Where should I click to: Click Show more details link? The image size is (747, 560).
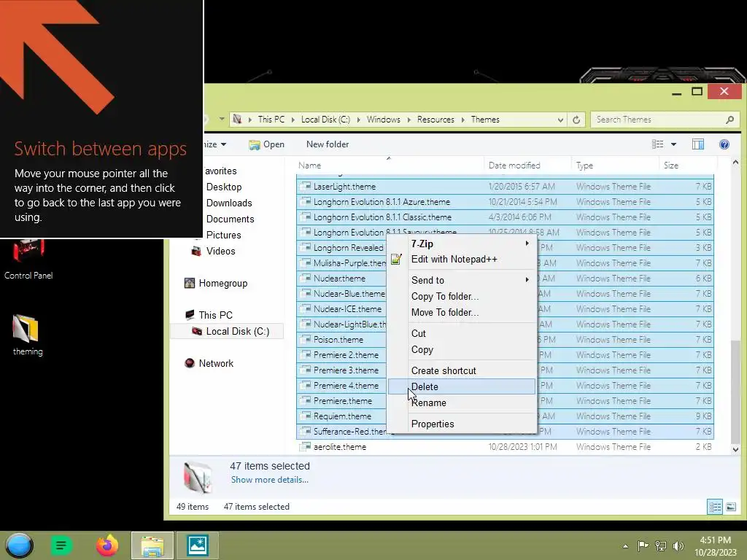270,480
